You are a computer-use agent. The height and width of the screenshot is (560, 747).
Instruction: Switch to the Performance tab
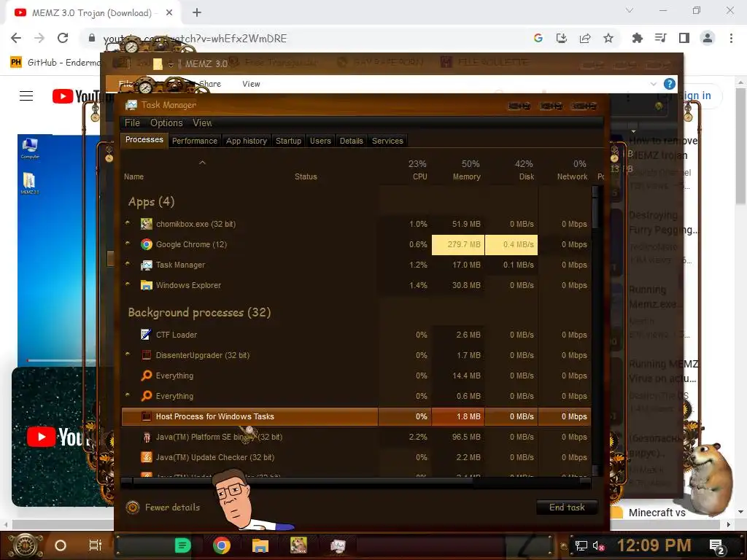[194, 141]
